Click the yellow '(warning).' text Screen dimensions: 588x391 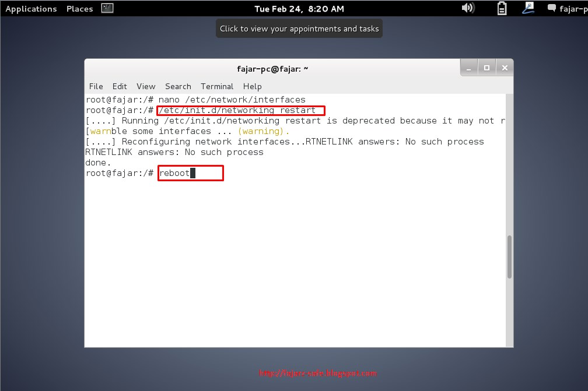264,132
